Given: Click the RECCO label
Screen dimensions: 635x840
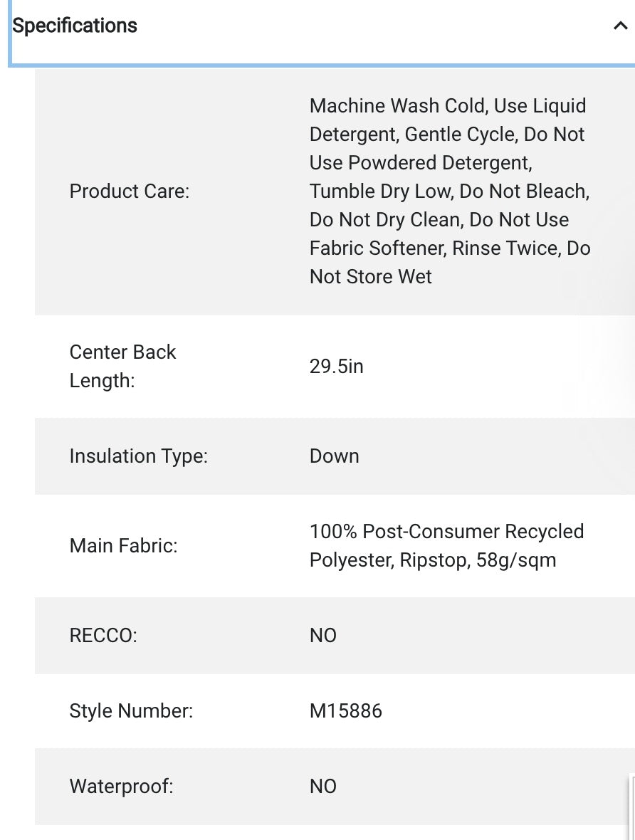Looking at the screenshot, I should [x=103, y=636].
